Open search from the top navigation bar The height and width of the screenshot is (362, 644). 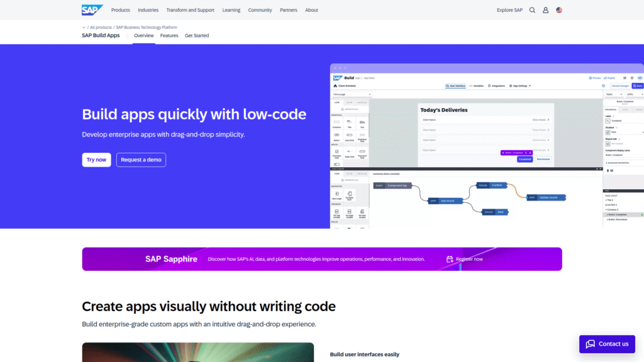[532, 10]
